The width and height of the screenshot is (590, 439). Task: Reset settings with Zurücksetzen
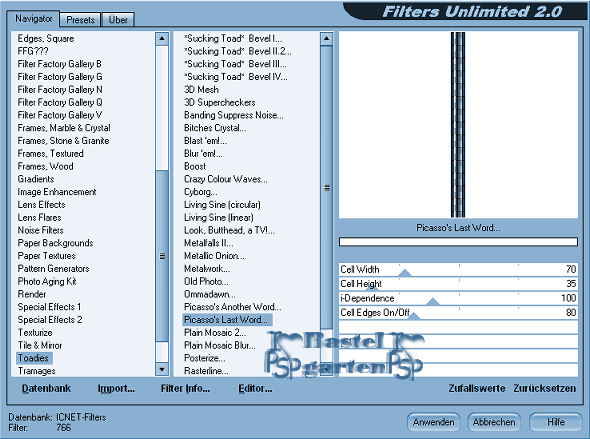pos(544,388)
